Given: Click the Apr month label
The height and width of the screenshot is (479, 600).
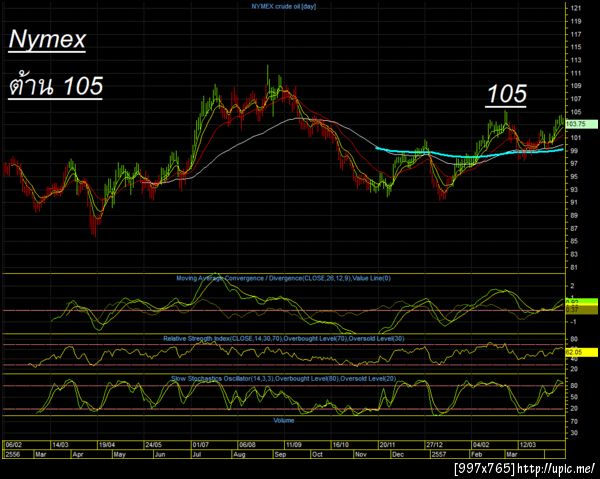Looking at the screenshot, I should [x=78, y=455].
